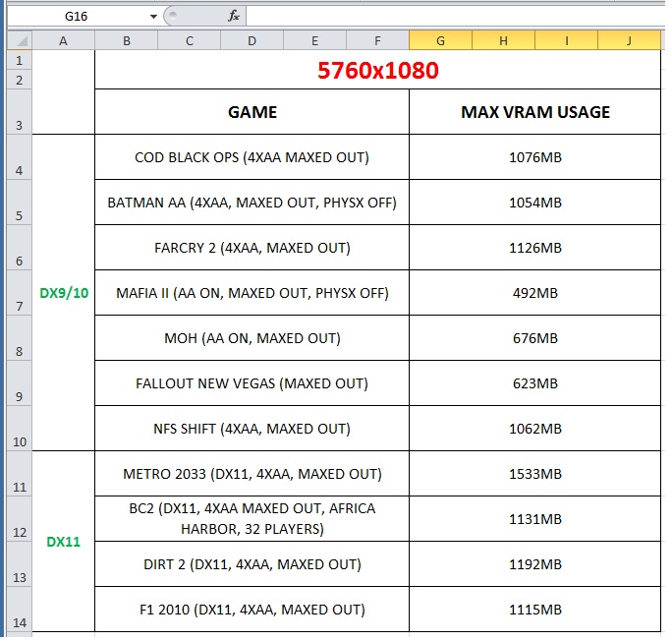
Task: Click the MAX VRAM USAGE header cell
Action: point(534,112)
